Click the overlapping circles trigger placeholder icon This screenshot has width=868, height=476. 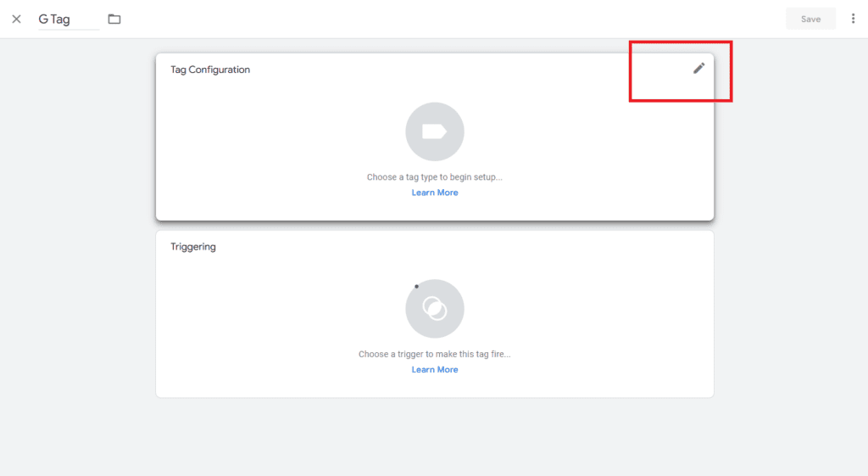434,308
